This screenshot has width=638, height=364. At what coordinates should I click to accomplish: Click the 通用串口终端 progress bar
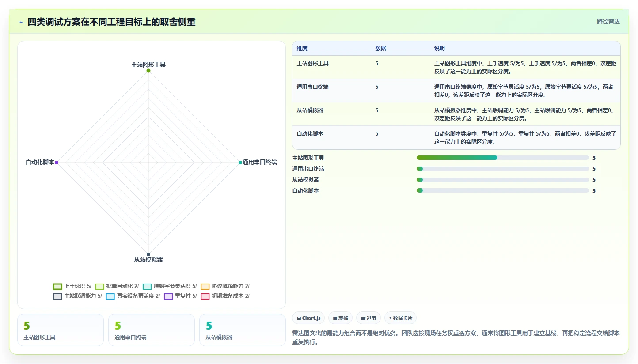click(x=503, y=169)
